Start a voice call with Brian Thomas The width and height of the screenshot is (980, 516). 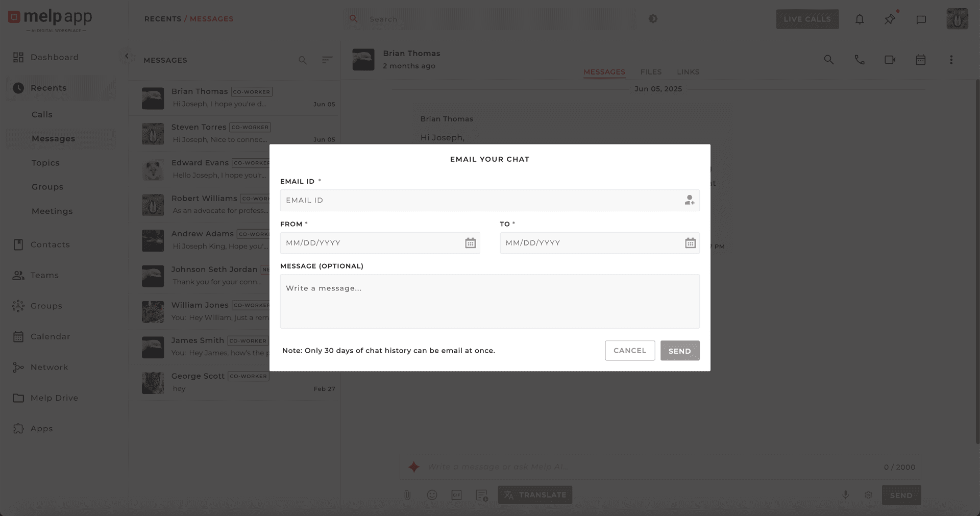coord(860,59)
